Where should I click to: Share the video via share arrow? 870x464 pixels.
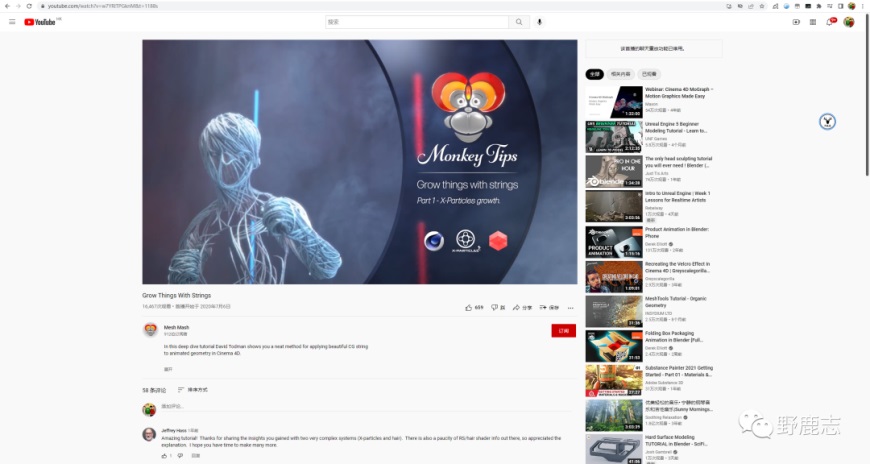(x=522, y=307)
